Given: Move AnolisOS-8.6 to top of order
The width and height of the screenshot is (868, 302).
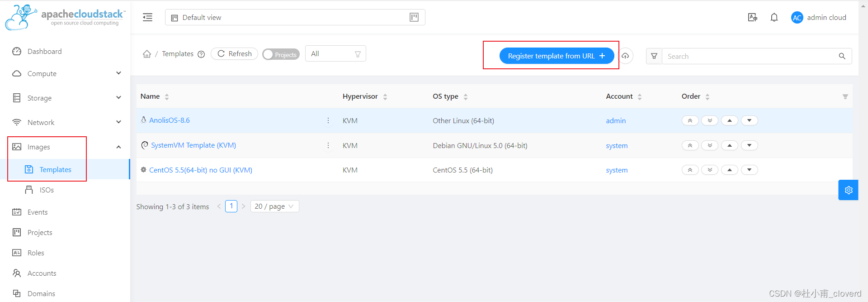Looking at the screenshot, I should click(690, 120).
